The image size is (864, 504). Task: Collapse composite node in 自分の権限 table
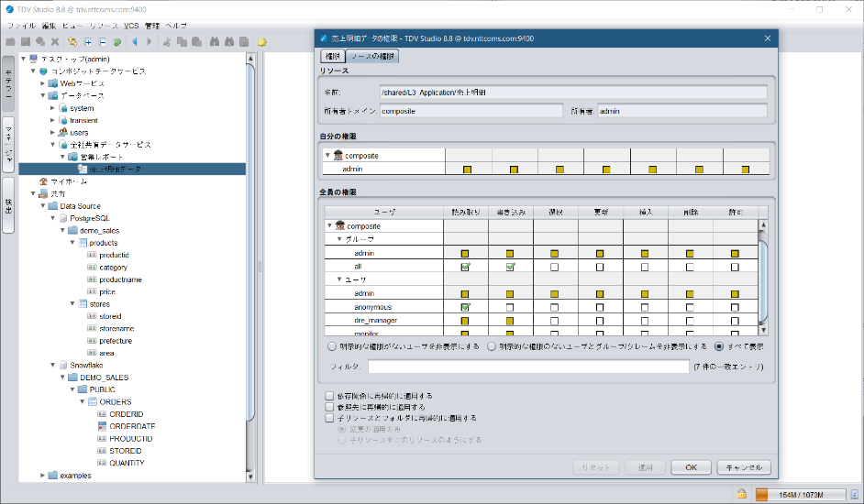click(327, 156)
